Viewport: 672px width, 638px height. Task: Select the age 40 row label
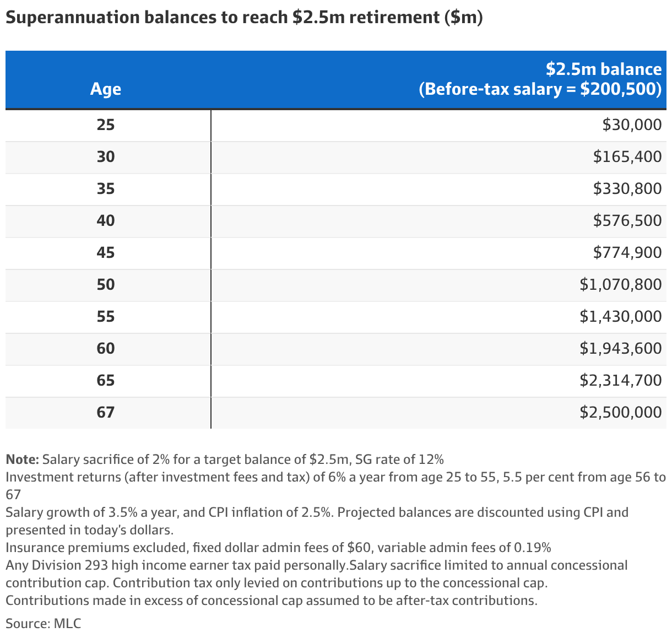[x=106, y=221]
